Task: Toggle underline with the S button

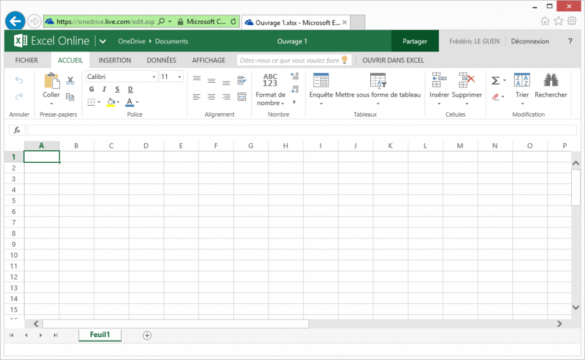Action: [117, 89]
